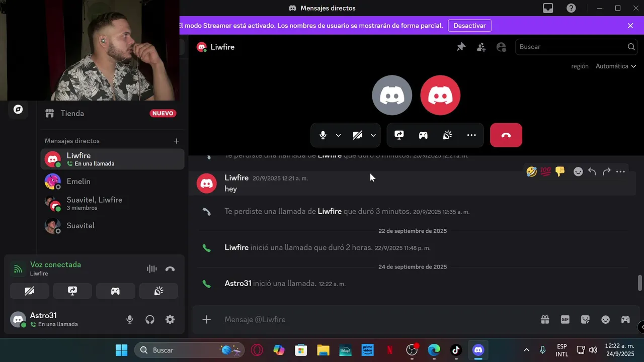Open add reaction picker on message
The height and width of the screenshot is (362, 644).
coord(578,172)
